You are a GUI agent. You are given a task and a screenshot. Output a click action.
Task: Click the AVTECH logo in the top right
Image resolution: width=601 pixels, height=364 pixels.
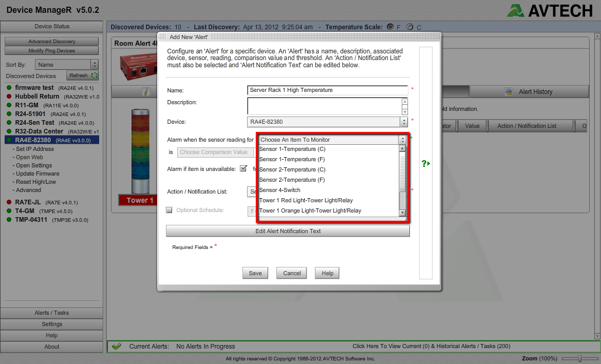click(x=549, y=10)
